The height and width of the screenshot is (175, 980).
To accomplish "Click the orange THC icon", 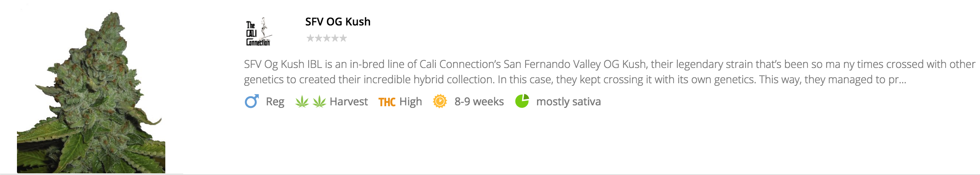I will (x=387, y=102).
